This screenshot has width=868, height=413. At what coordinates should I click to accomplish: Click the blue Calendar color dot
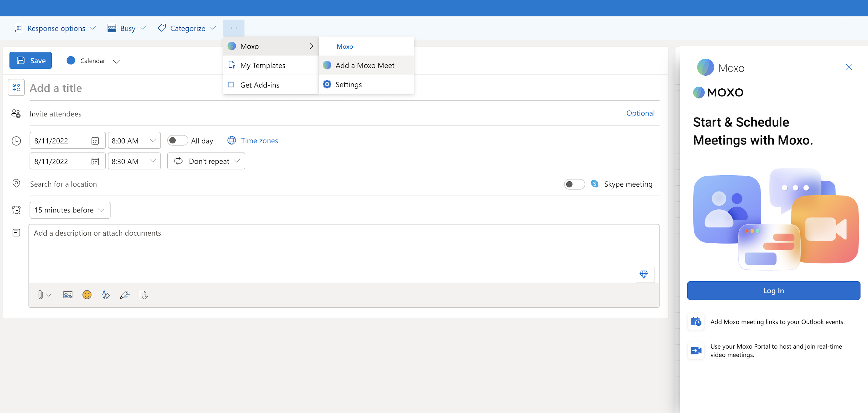(71, 60)
